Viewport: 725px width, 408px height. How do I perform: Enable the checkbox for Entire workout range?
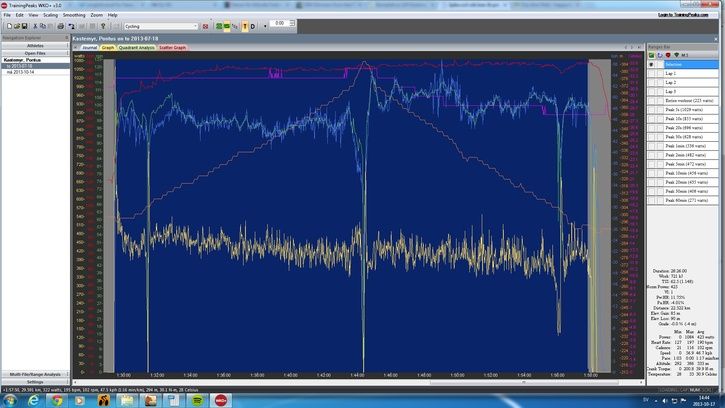click(651, 101)
